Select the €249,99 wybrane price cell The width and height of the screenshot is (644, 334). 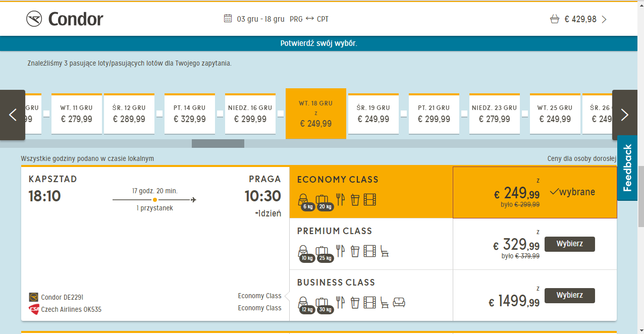coord(534,193)
